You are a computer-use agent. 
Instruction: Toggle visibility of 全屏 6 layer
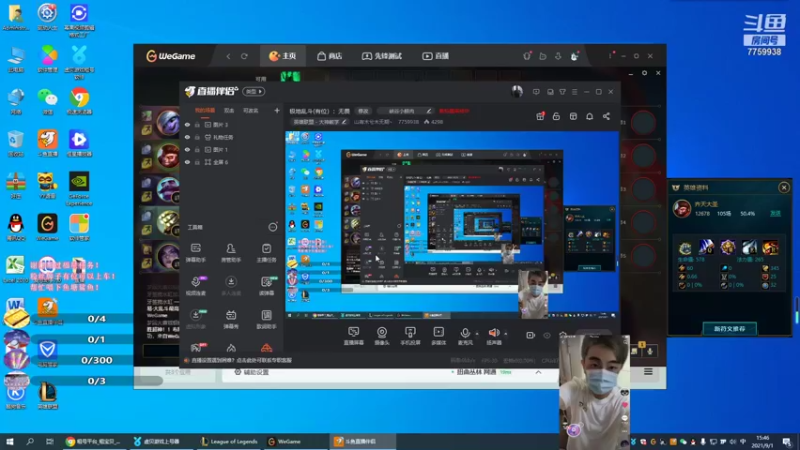click(x=187, y=162)
